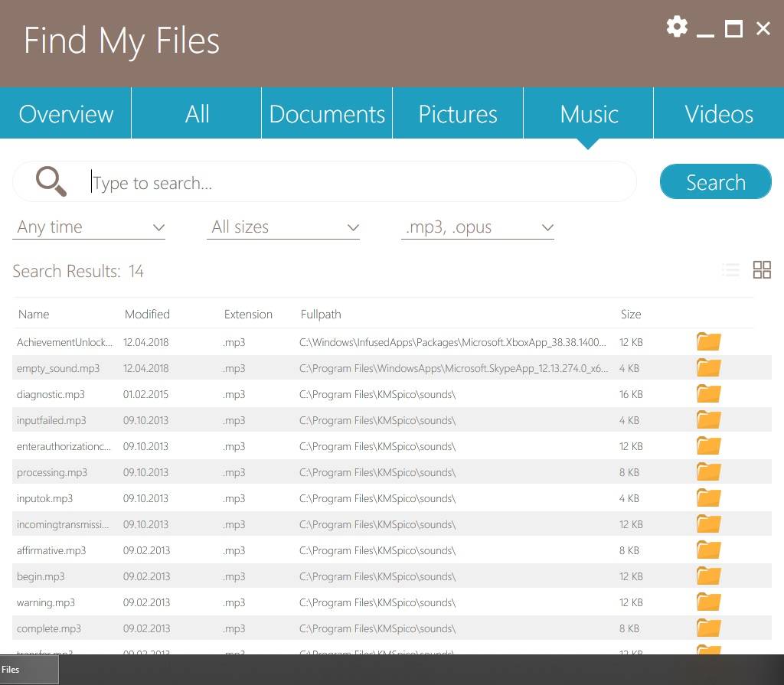Open folder for empty_sound.mp3

pyautogui.click(x=708, y=367)
